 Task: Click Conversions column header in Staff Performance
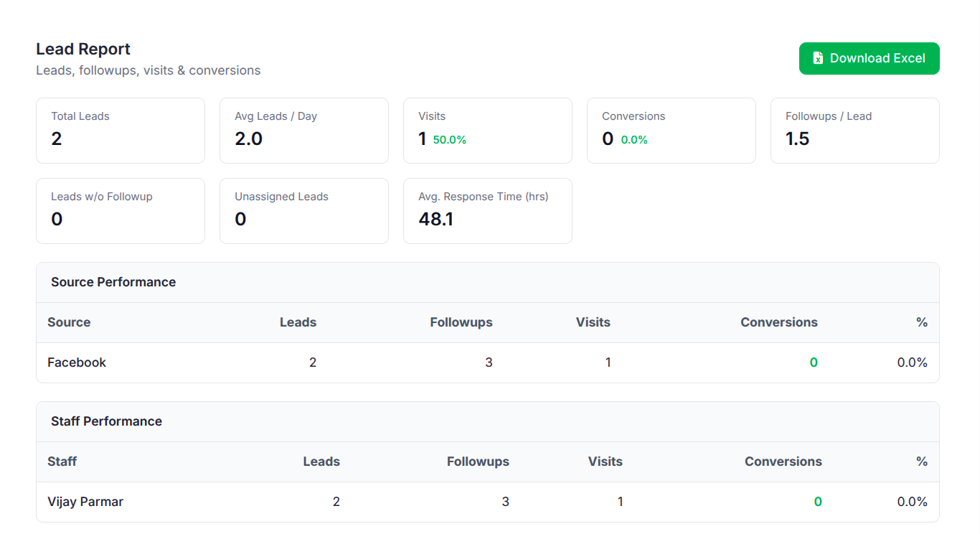[783, 462]
